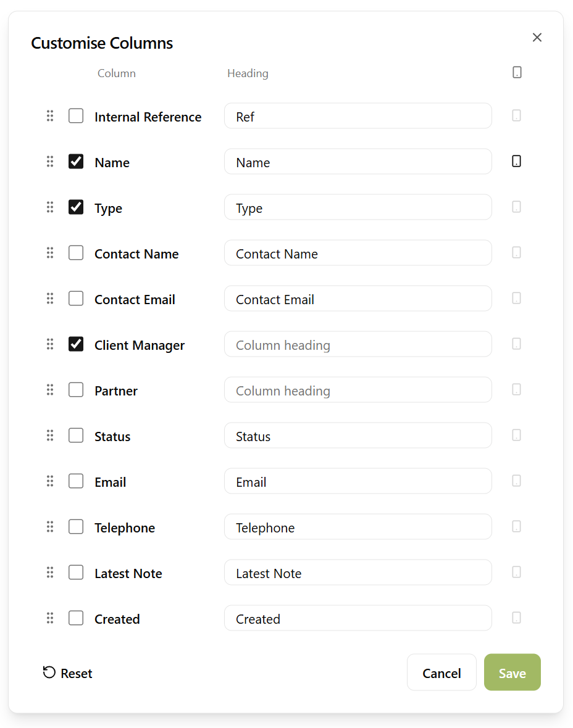This screenshot has width=573, height=728.
Task: Click the drag handle for Type row
Action: point(50,207)
